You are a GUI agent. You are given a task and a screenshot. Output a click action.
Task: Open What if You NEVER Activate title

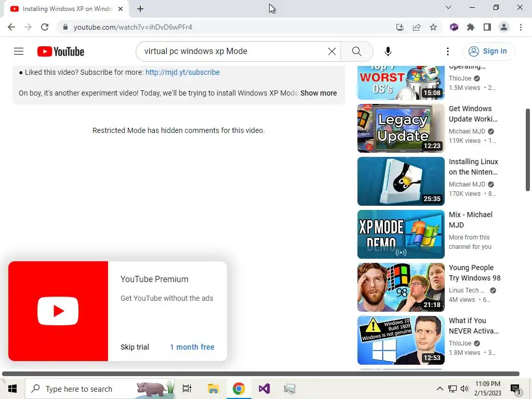pos(474,325)
